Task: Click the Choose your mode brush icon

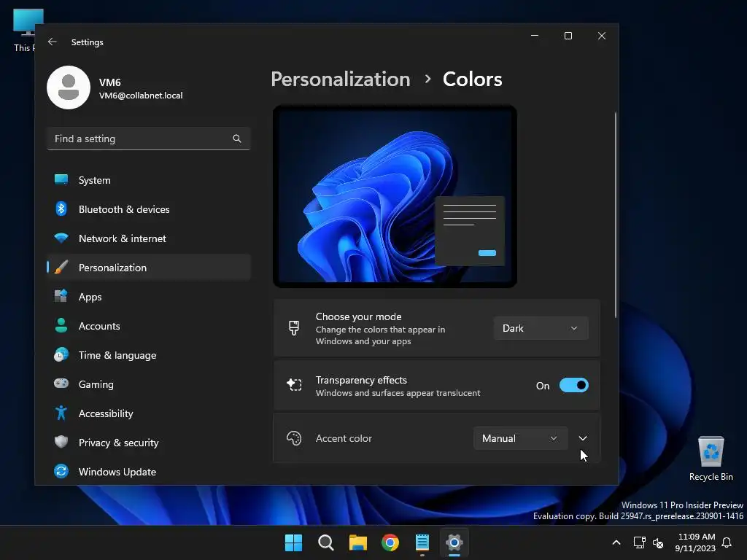Action: click(x=294, y=327)
